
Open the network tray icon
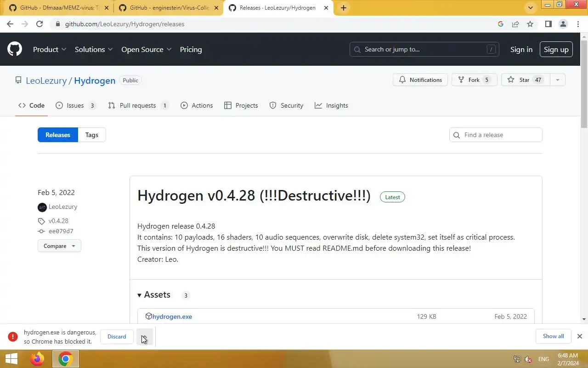[x=517, y=359]
